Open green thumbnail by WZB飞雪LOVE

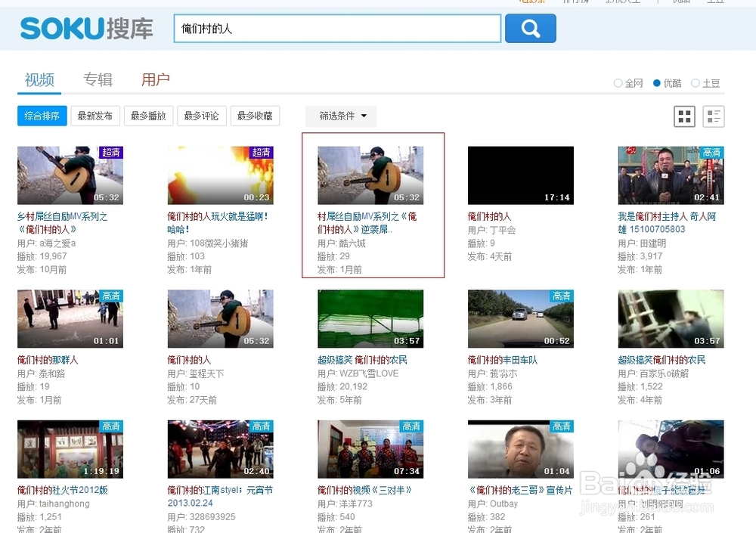point(370,319)
